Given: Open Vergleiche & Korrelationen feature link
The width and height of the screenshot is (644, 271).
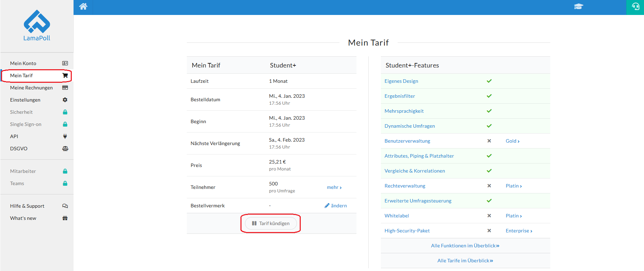Looking at the screenshot, I should pos(415,171).
